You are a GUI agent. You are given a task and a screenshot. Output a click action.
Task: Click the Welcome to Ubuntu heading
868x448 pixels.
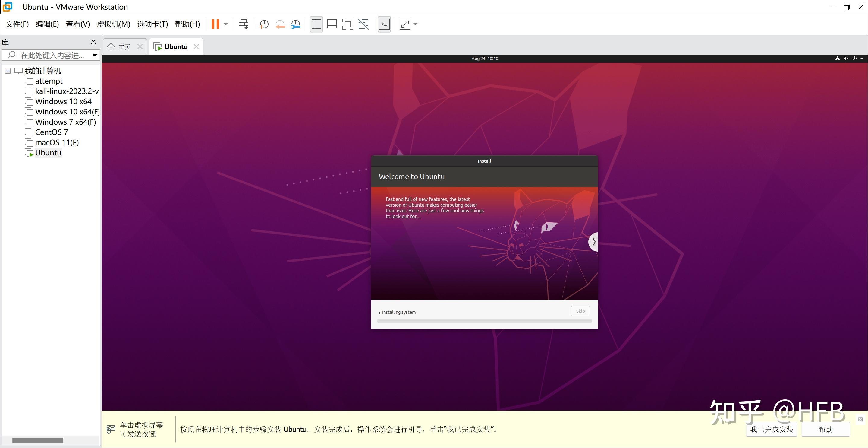point(411,176)
